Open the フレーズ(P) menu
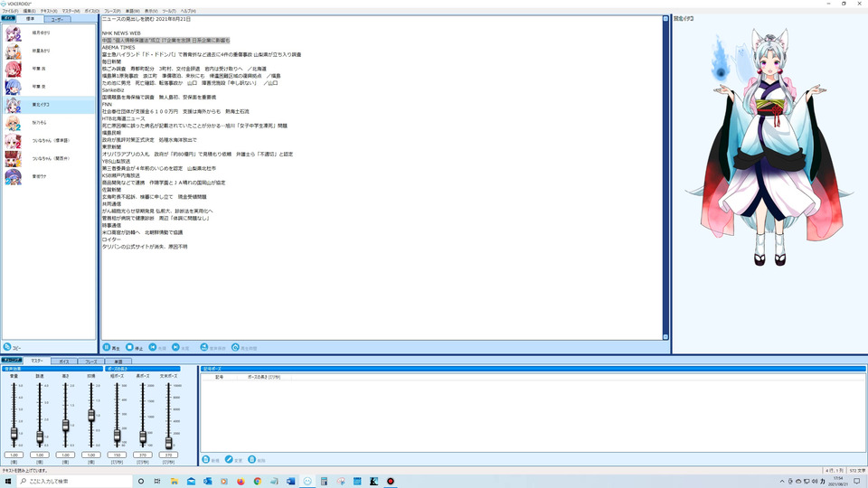 [x=112, y=11]
